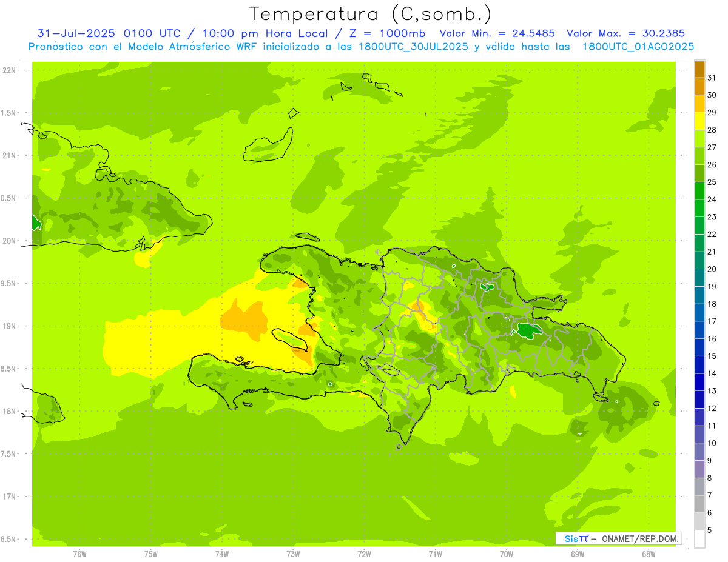Click legend value 31
The height and width of the screenshot is (562, 728).
(x=712, y=78)
